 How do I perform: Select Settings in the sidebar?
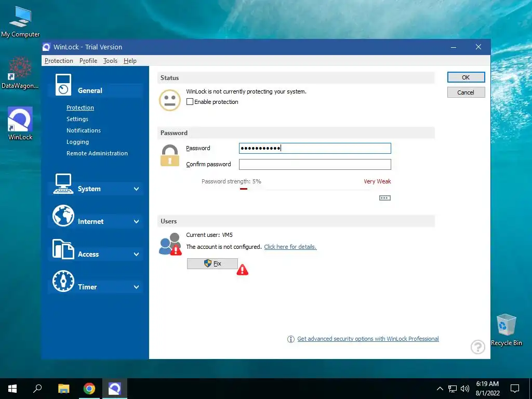point(77,119)
